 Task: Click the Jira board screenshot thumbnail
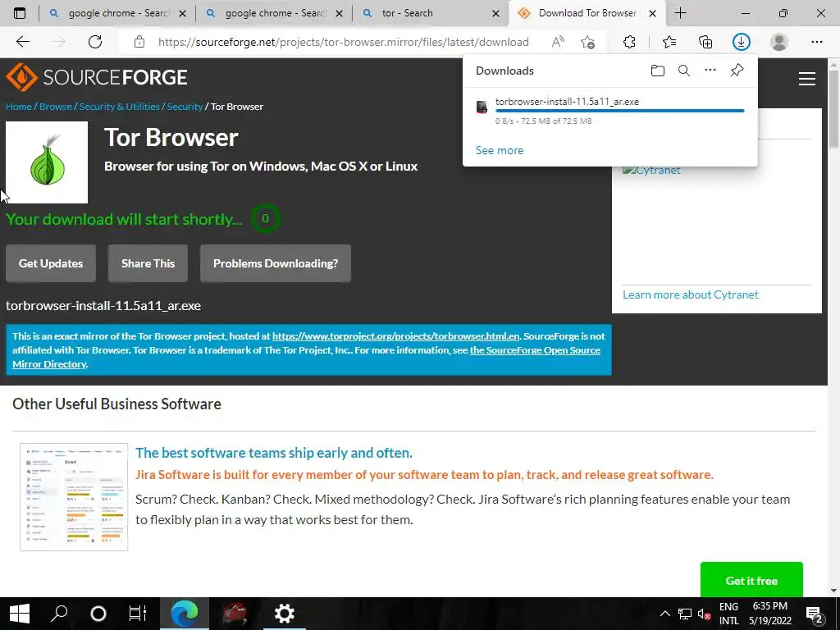74,496
